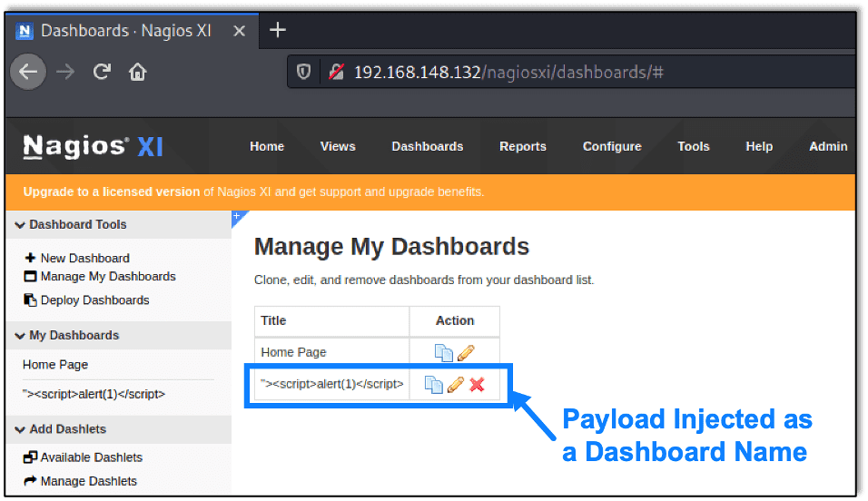Open Available Dashlets link
Viewport: 868px width, 501px height.
[92, 457]
